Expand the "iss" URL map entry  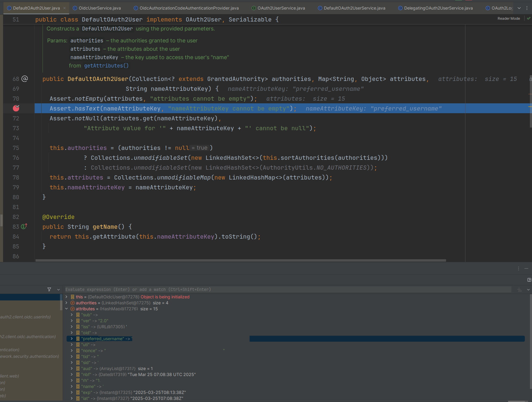click(72, 327)
